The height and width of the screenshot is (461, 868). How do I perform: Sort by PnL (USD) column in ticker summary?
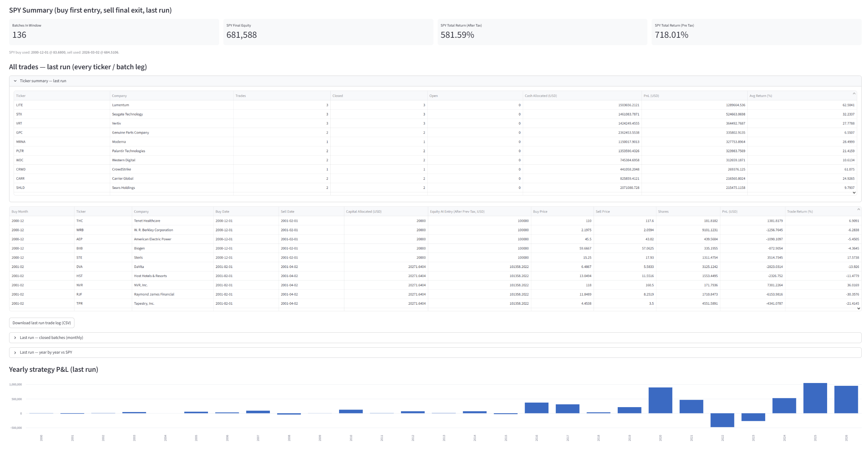click(x=651, y=96)
